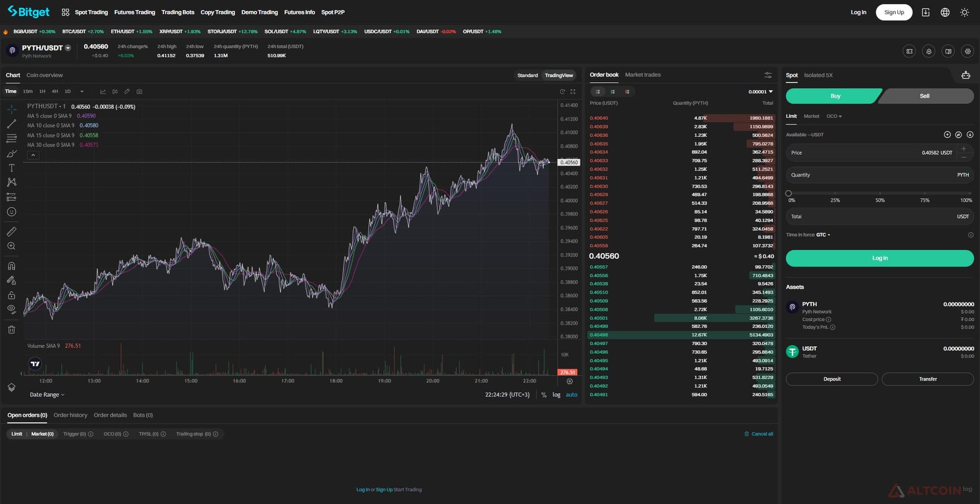
Task: Take a chart snapshot with camera icon
Action: pyautogui.click(x=139, y=92)
